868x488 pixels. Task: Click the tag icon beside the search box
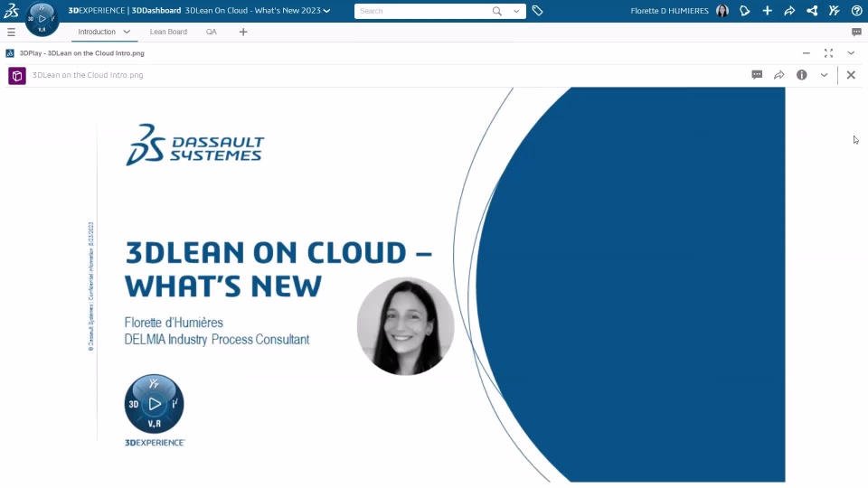point(537,11)
